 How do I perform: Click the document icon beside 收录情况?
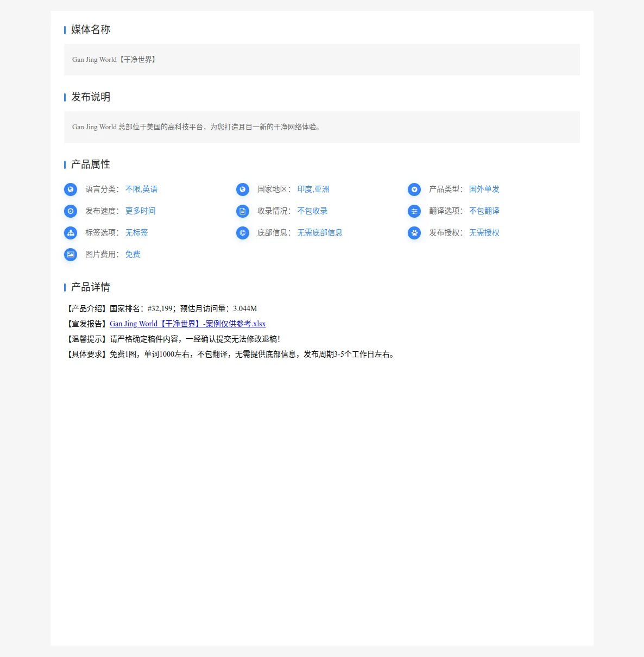coord(243,211)
